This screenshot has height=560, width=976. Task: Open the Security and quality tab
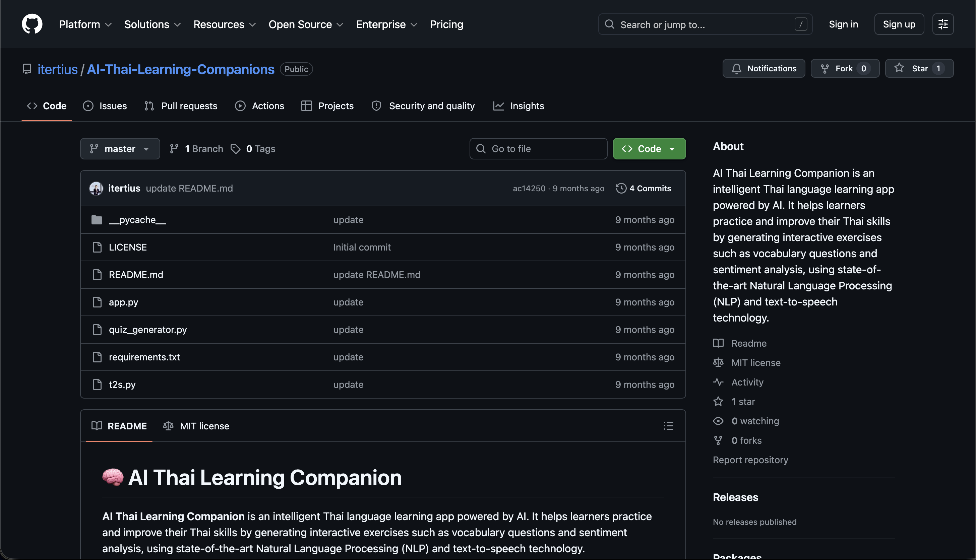[423, 106]
